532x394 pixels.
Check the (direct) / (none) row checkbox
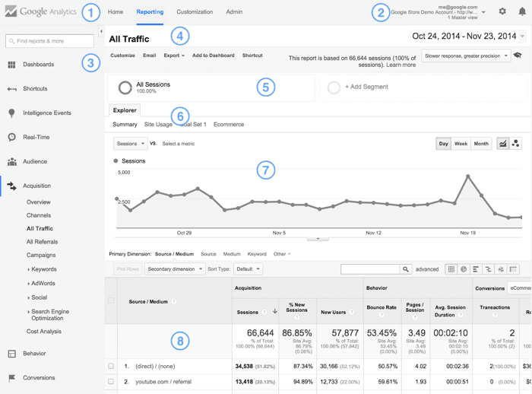point(111,366)
